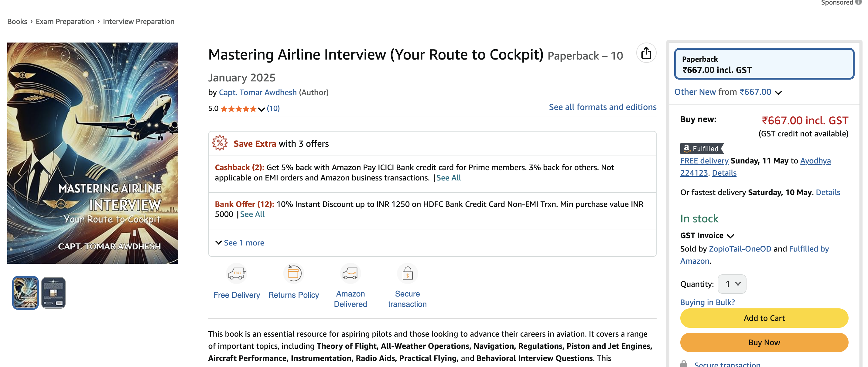Open the main book cover image
868x367 pixels.
(x=92, y=153)
